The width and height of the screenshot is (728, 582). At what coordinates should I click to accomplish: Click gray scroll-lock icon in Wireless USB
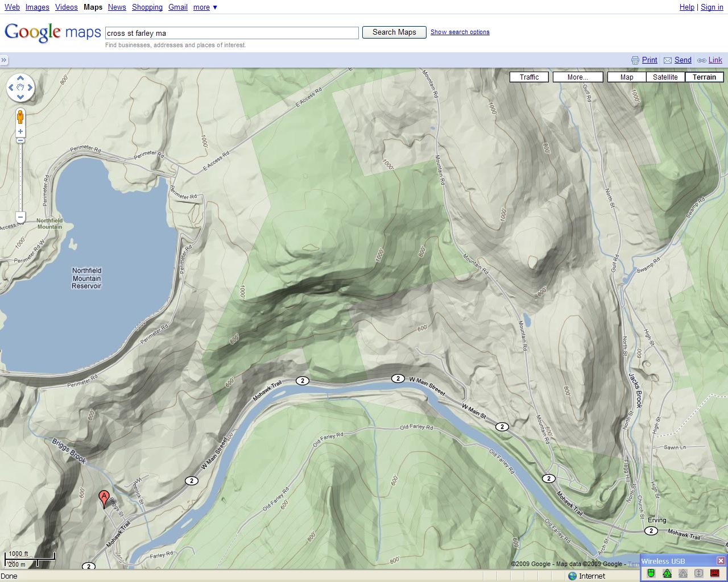[x=699, y=573]
